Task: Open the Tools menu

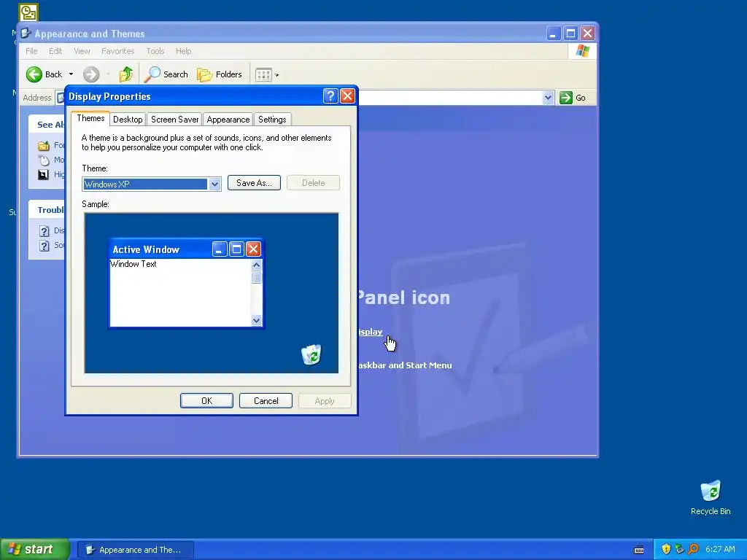Action: point(155,51)
